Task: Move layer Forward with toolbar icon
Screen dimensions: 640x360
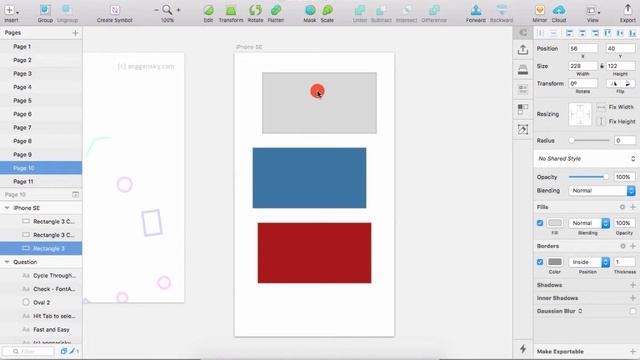Action: pyautogui.click(x=476, y=10)
